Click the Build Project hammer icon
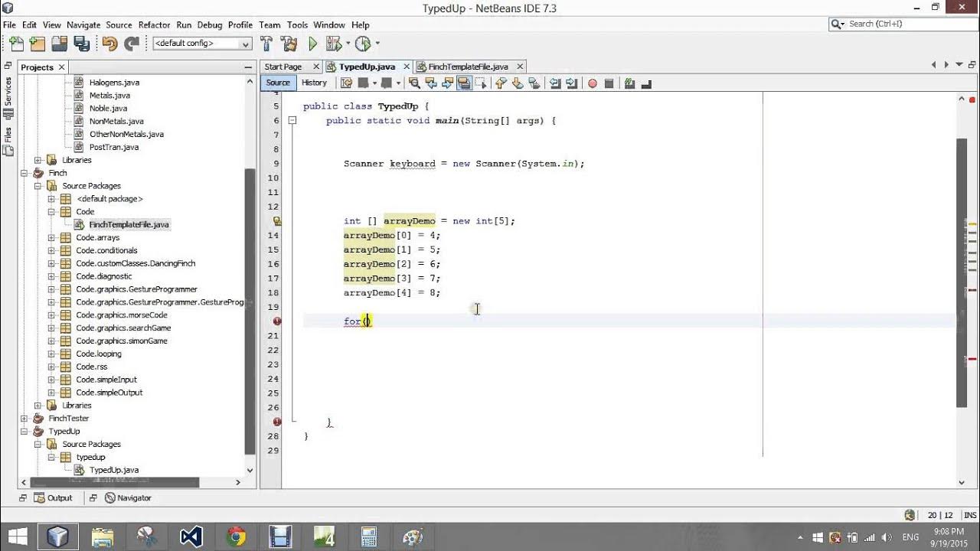980x551 pixels. pos(266,44)
